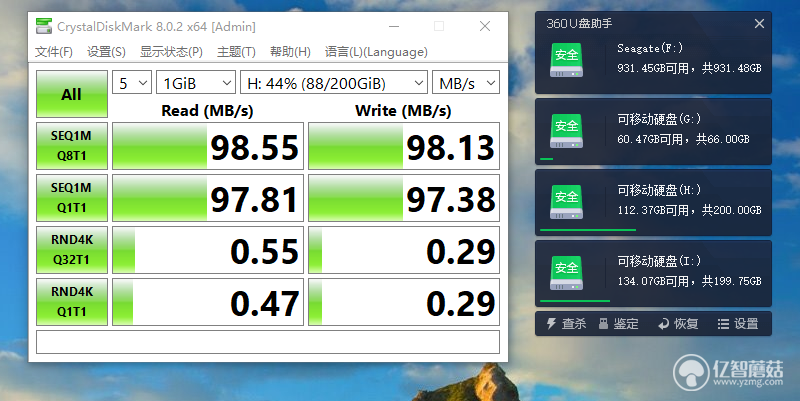
Task: Click the SEQ1M Q1T1 write result 97.38
Action: pos(404,198)
